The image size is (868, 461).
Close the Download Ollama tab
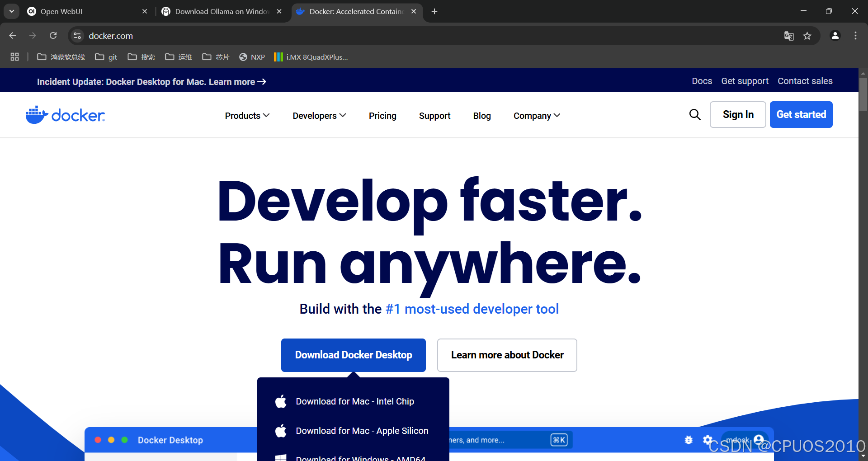coord(279,11)
